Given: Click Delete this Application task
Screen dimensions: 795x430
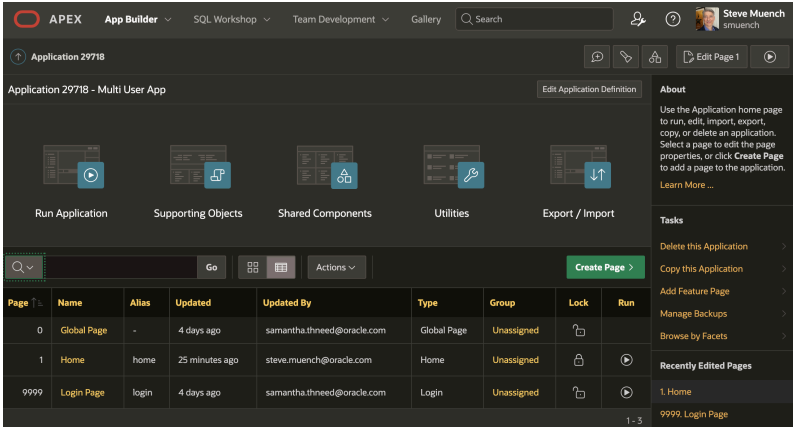Looking at the screenshot, I should [x=703, y=246].
